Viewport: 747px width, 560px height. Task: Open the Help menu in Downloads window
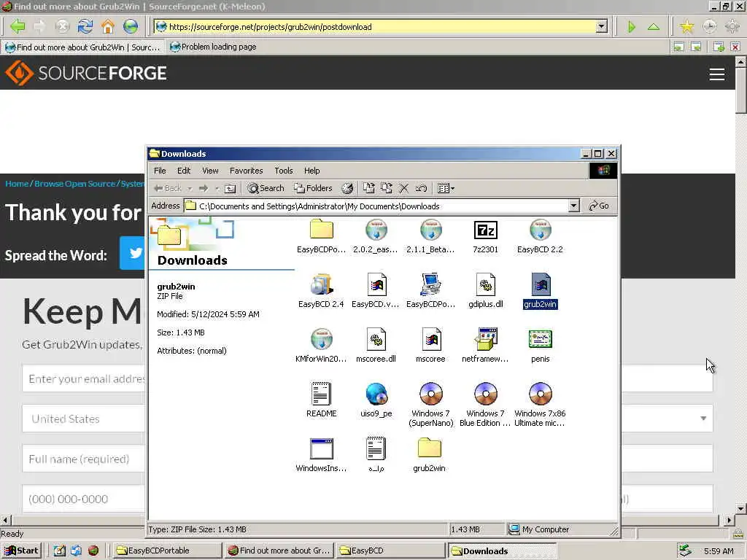[312, 171]
